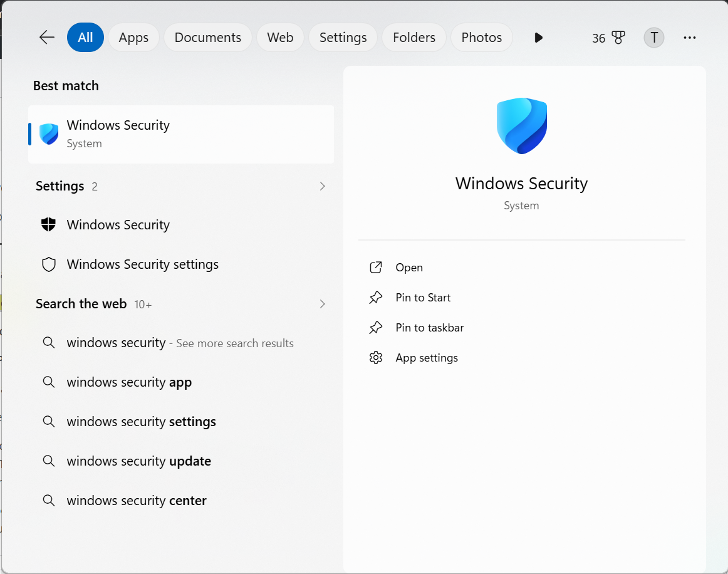This screenshot has width=728, height=574.
Task: Open the 'windows security center' web suggestion
Action: [x=181, y=501]
